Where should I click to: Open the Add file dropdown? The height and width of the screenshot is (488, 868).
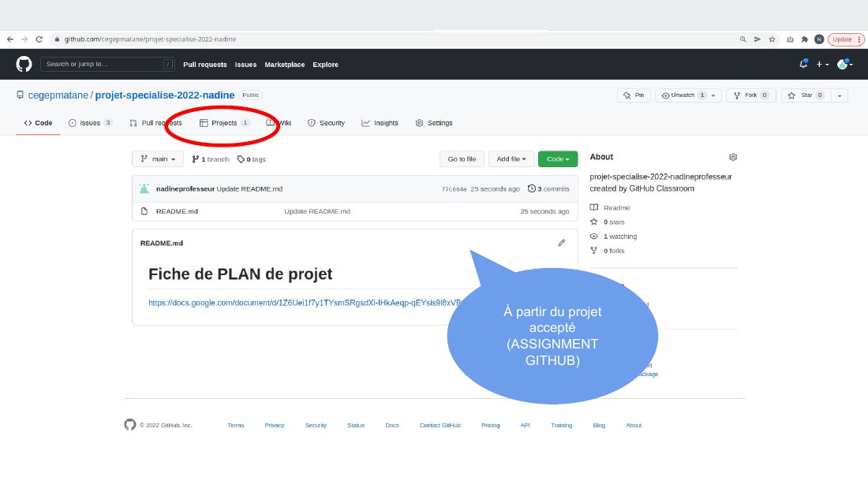pos(511,158)
